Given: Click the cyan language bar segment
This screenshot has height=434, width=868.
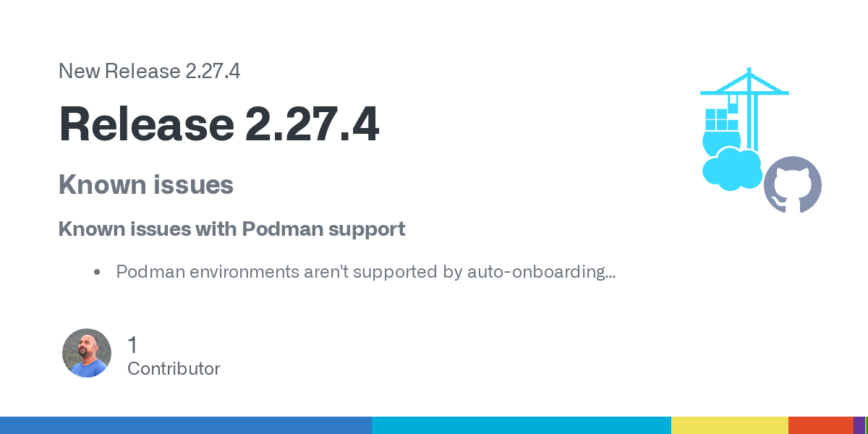Looking at the screenshot, I should point(521,425).
